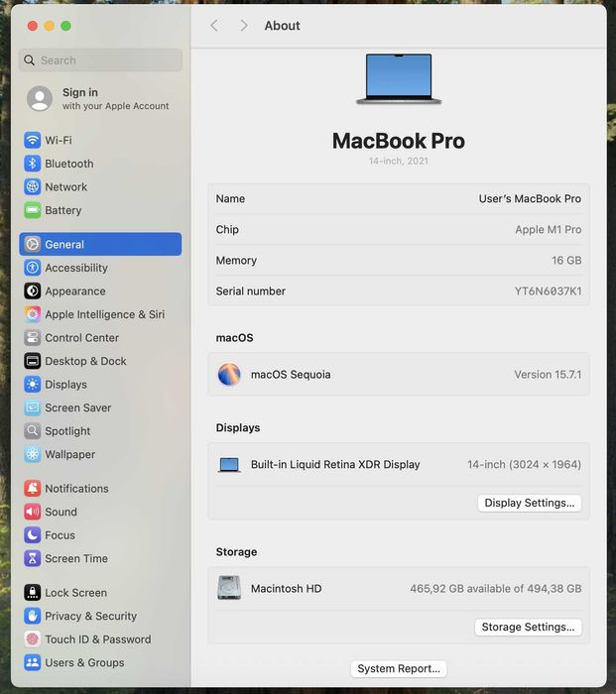Click the macOS section heading
616x694 pixels.
pyautogui.click(x=235, y=338)
